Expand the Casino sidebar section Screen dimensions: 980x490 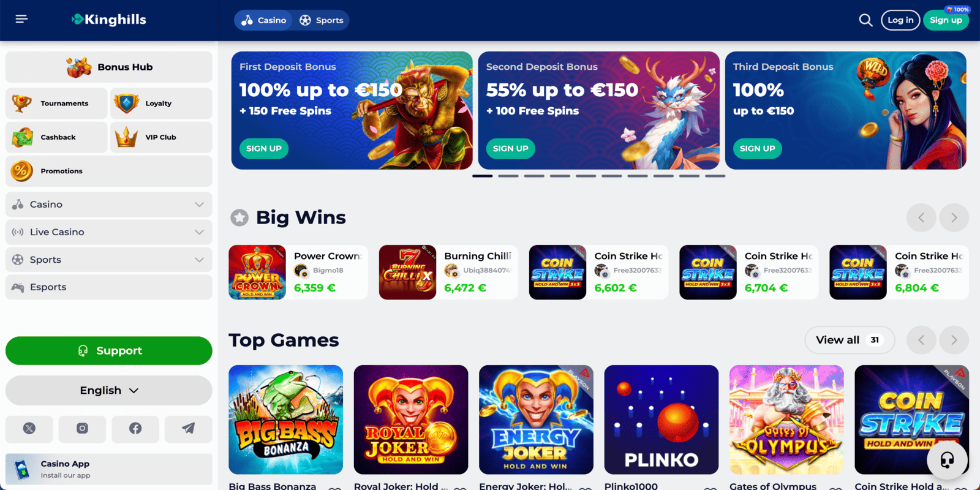coord(109,205)
